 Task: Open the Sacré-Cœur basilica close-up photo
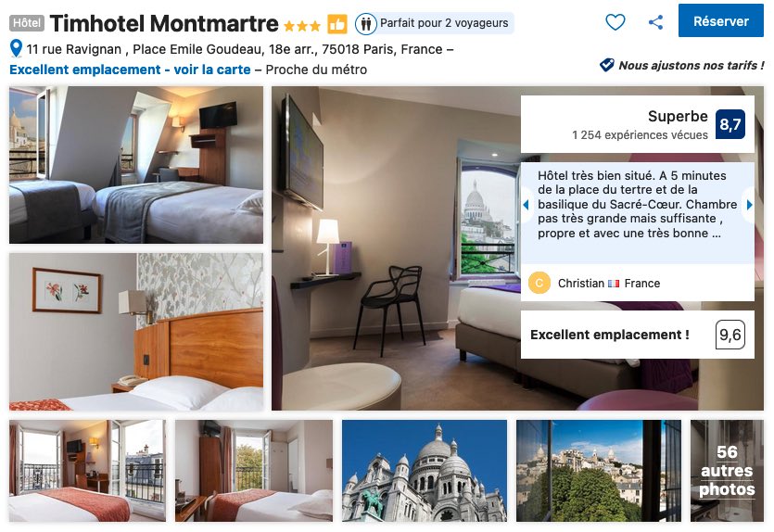425,470
